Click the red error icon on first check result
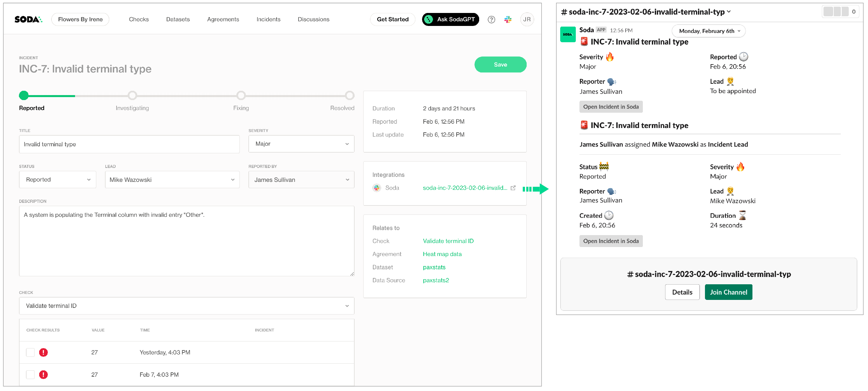 44,352
